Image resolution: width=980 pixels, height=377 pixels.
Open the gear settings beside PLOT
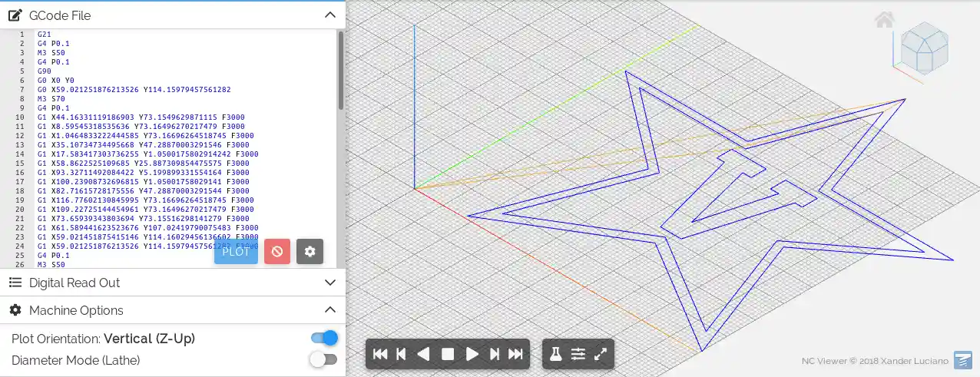point(310,251)
